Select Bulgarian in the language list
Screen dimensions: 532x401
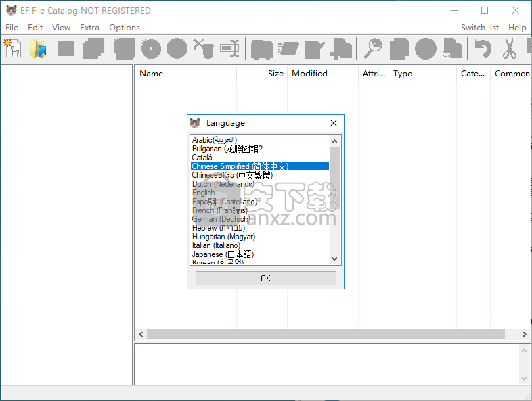(x=259, y=149)
